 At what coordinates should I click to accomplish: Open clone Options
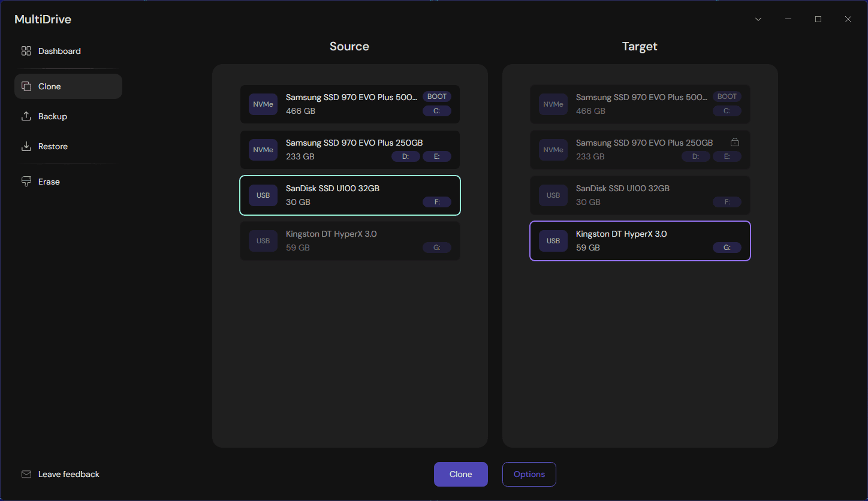point(529,474)
